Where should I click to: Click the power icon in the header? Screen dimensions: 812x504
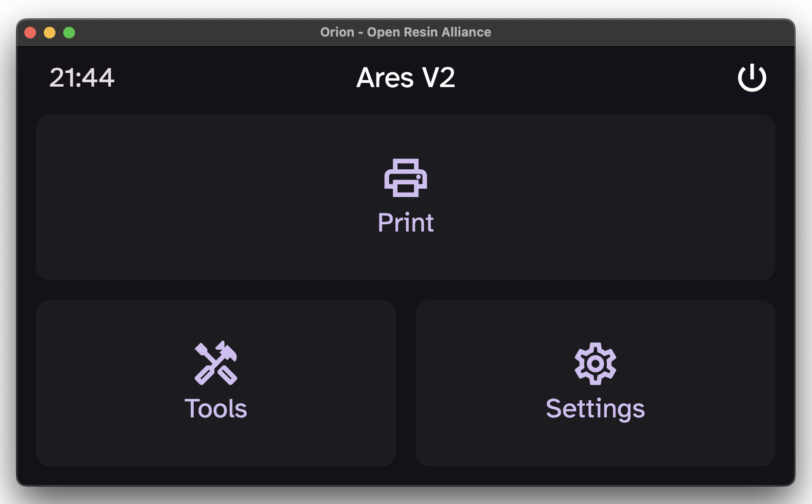click(752, 78)
